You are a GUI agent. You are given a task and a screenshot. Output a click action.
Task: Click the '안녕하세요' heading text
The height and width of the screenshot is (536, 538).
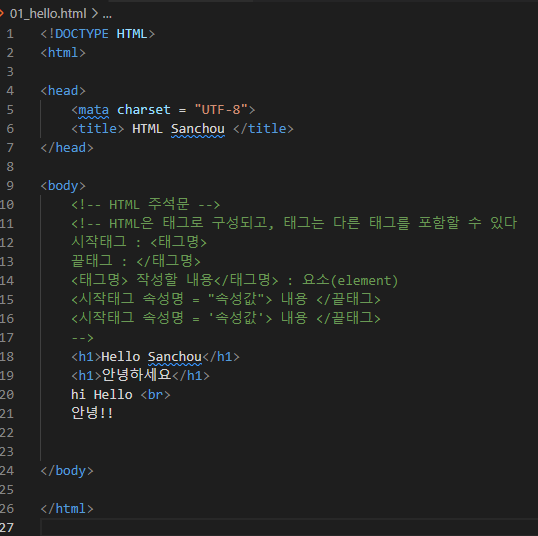pos(137,375)
